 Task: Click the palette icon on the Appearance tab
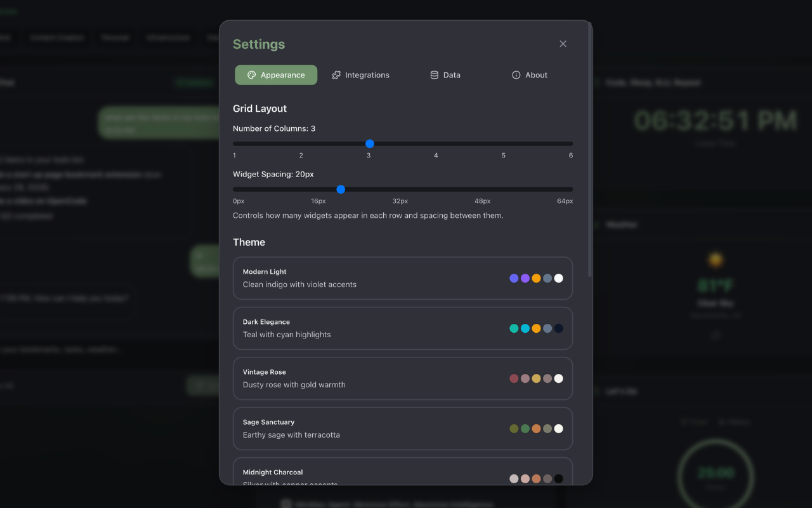click(x=252, y=75)
